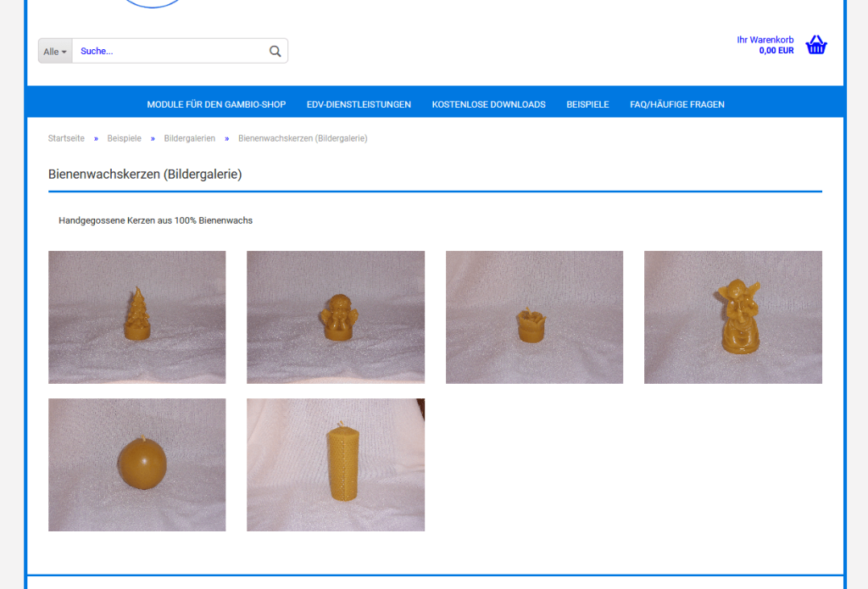Screen dimensions: 868x589
Task: Enlarge the tall standing angel candle photo
Action: [x=732, y=317]
